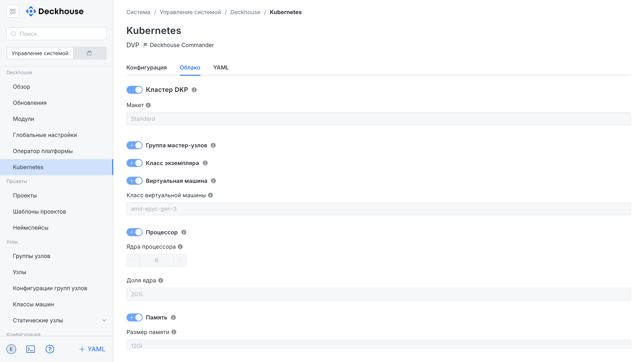644x362 pixels.
Task: Show info for Группа мастер-узлов
Action: click(213, 145)
